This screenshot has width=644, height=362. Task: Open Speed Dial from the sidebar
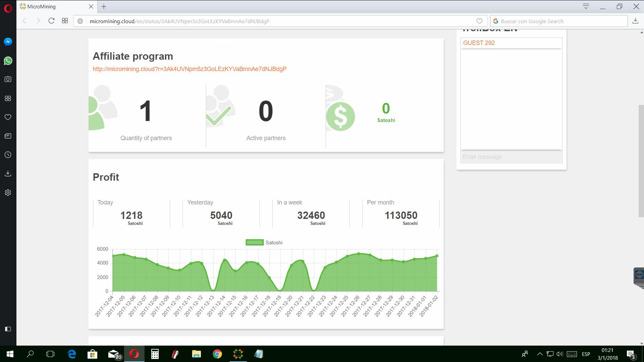tap(8, 98)
